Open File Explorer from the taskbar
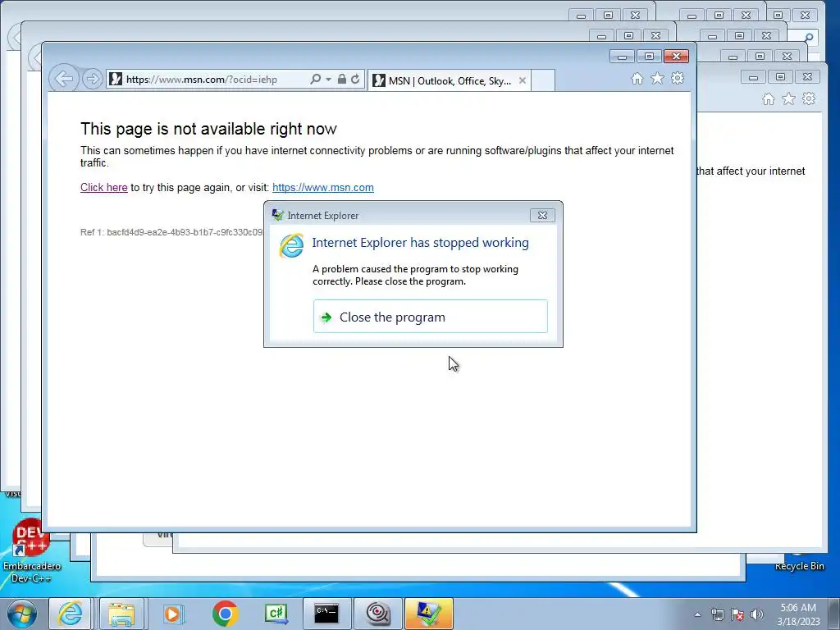This screenshot has height=630, width=840. [x=121, y=614]
